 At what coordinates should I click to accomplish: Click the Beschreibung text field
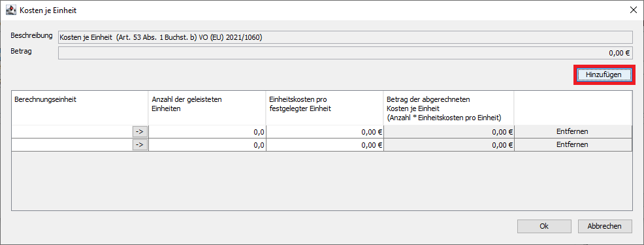click(x=345, y=37)
